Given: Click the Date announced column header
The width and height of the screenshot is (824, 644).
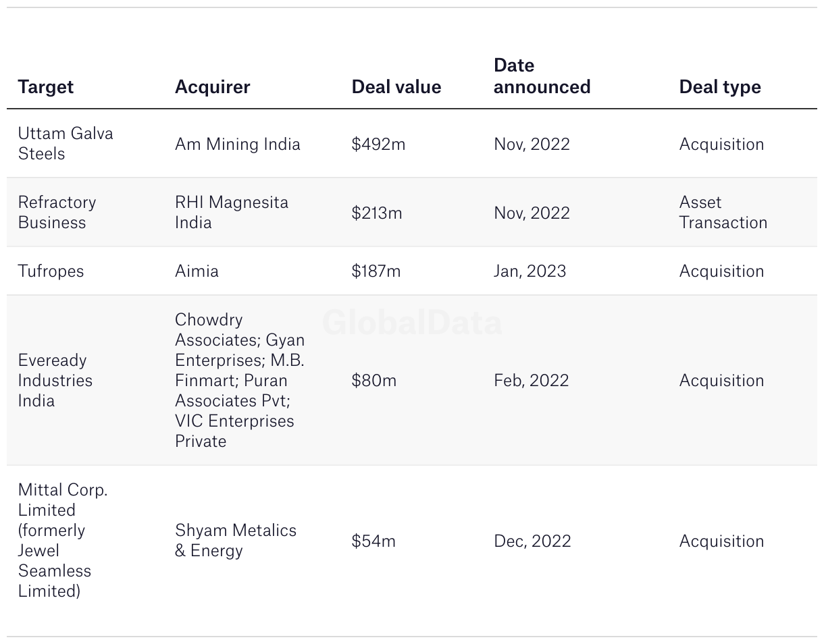Looking at the screenshot, I should [542, 76].
